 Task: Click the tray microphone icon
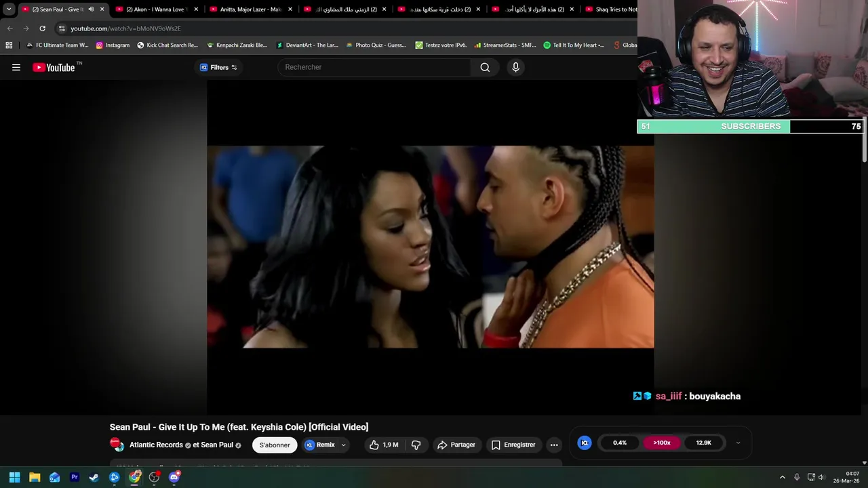coord(797,477)
